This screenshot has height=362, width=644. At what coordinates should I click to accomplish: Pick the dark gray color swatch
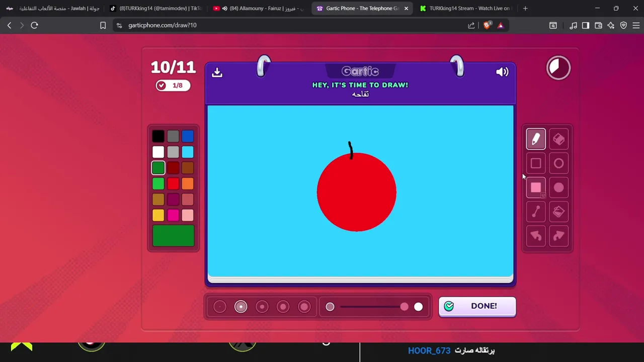point(173,136)
